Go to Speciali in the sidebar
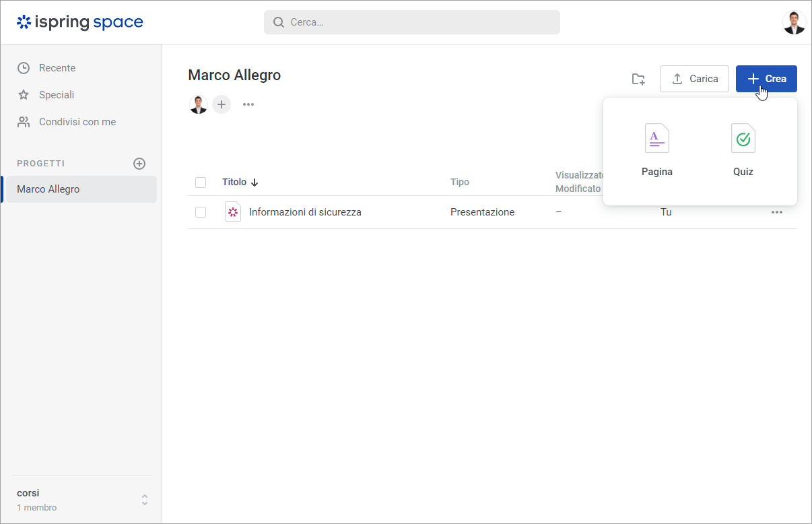Screen dimensions: 812x524 [x=56, y=95]
